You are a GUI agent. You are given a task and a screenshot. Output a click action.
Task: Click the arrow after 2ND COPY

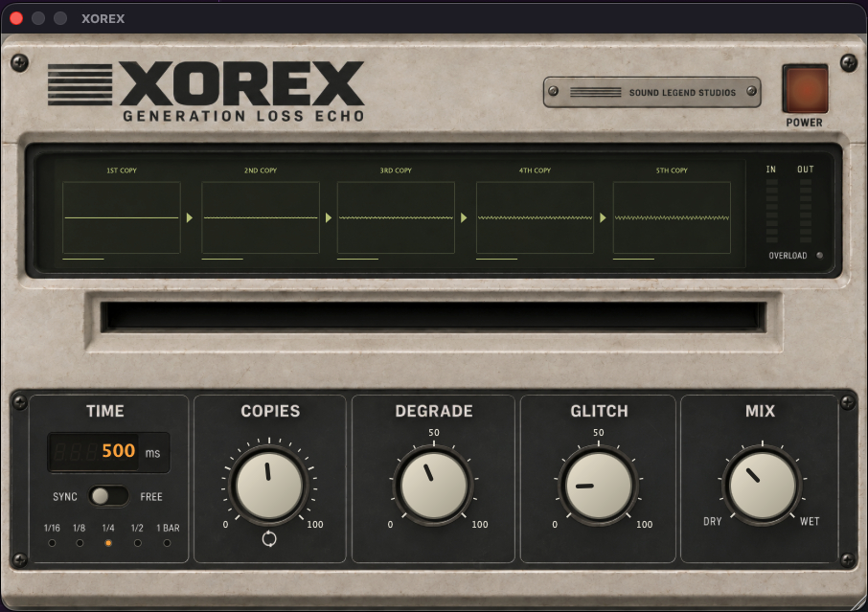pyautogui.click(x=329, y=218)
